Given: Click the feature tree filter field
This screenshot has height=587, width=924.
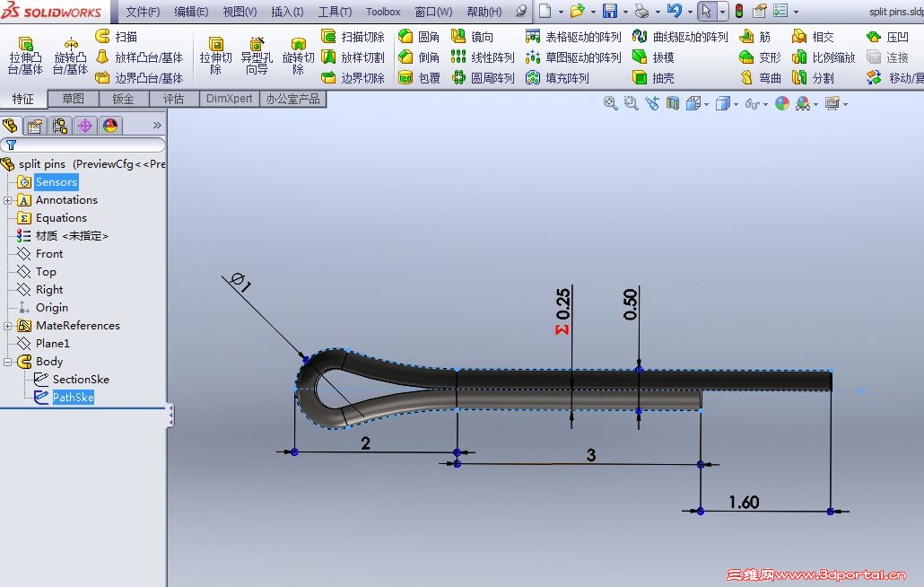Looking at the screenshot, I should point(83,145).
